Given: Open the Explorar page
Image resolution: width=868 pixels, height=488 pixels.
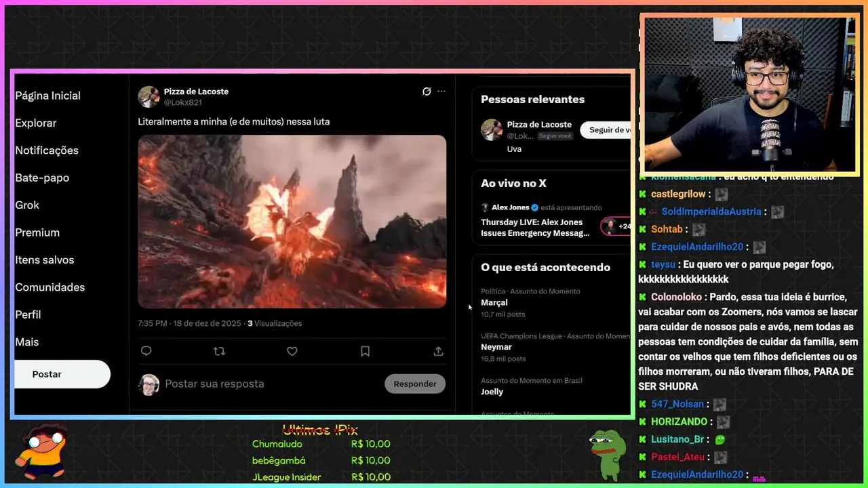Looking at the screenshot, I should click(36, 123).
